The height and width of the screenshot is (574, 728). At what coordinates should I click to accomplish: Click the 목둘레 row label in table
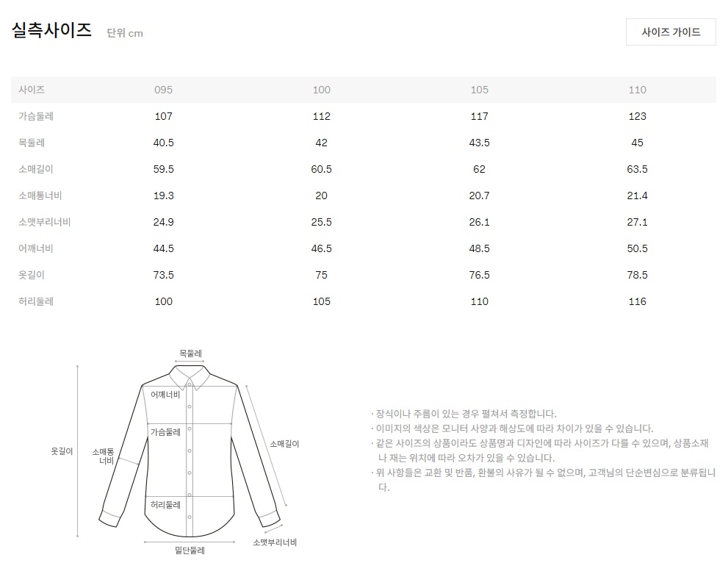32,143
